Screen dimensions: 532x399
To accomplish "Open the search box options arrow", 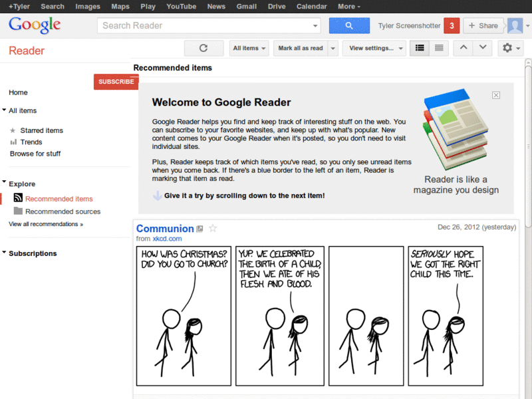I will coord(315,26).
